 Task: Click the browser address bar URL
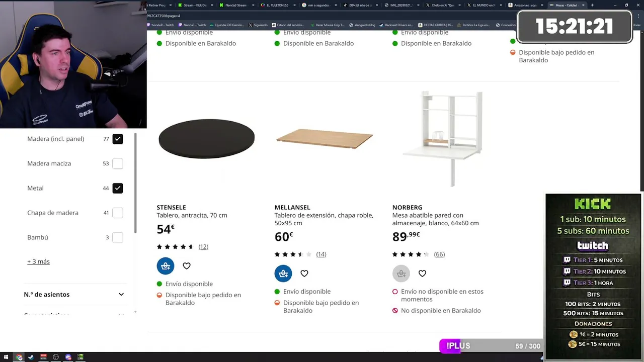[163, 16]
